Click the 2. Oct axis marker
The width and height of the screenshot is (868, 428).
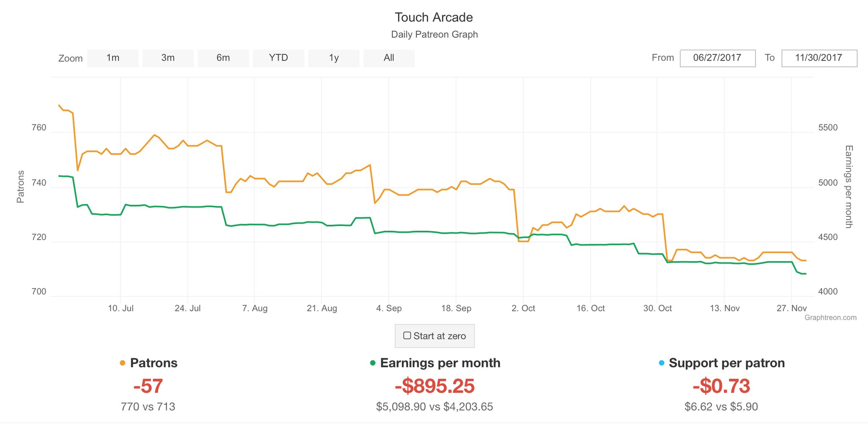click(523, 308)
